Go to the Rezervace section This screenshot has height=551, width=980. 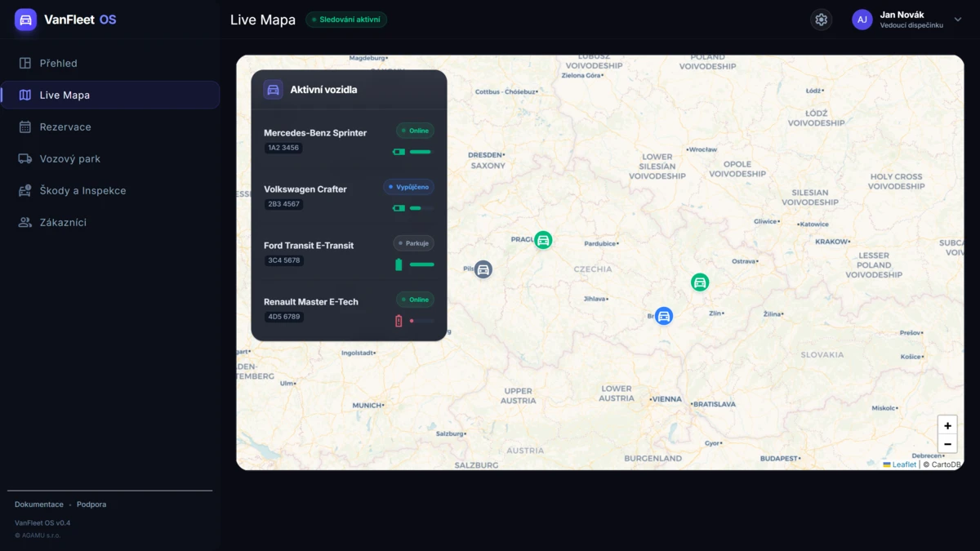click(65, 127)
